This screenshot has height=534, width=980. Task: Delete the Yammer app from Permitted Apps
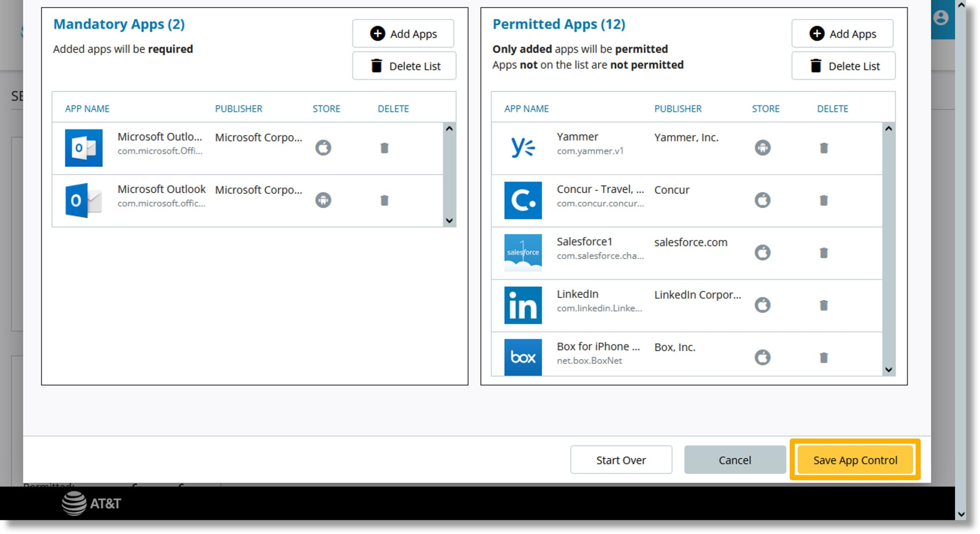click(824, 148)
